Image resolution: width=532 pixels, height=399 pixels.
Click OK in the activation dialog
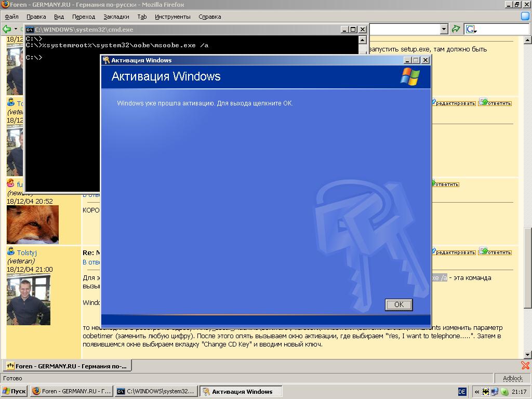pos(398,304)
